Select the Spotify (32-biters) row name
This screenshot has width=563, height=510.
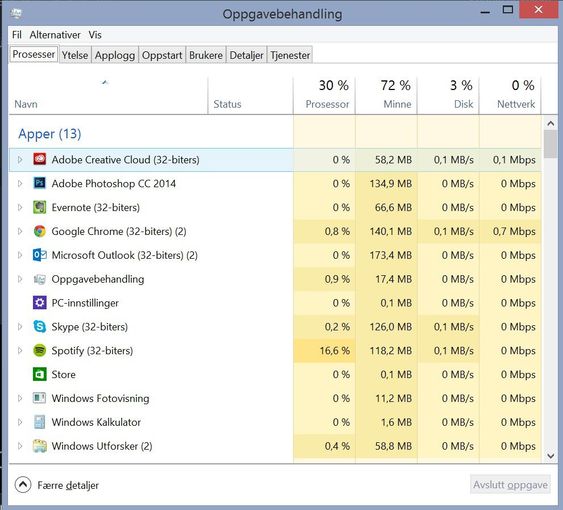pos(92,351)
